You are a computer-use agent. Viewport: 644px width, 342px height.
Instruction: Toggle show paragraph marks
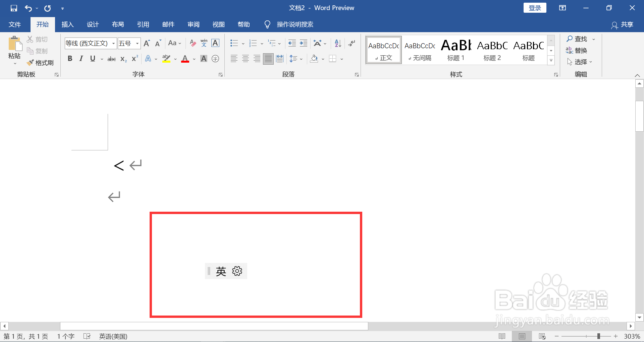point(352,43)
